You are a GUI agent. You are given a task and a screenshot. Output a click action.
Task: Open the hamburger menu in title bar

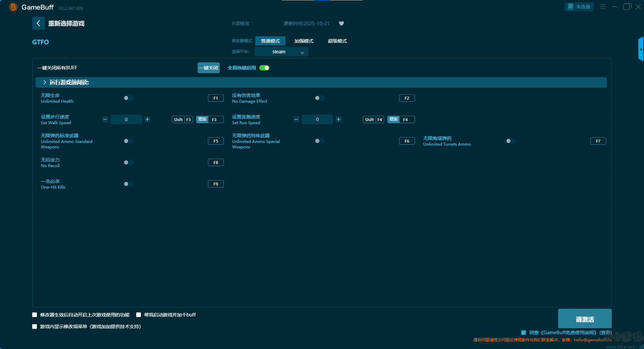[x=603, y=7]
